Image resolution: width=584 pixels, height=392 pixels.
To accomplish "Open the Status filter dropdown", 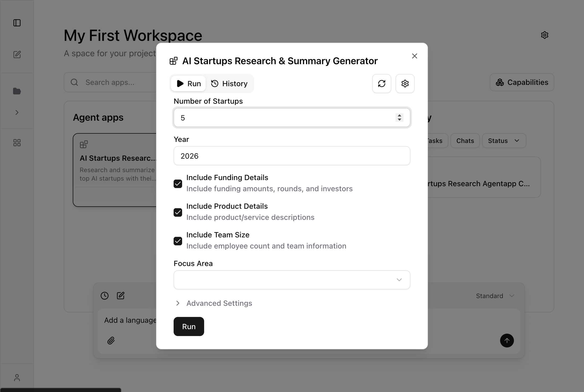I will [x=504, y=141].
